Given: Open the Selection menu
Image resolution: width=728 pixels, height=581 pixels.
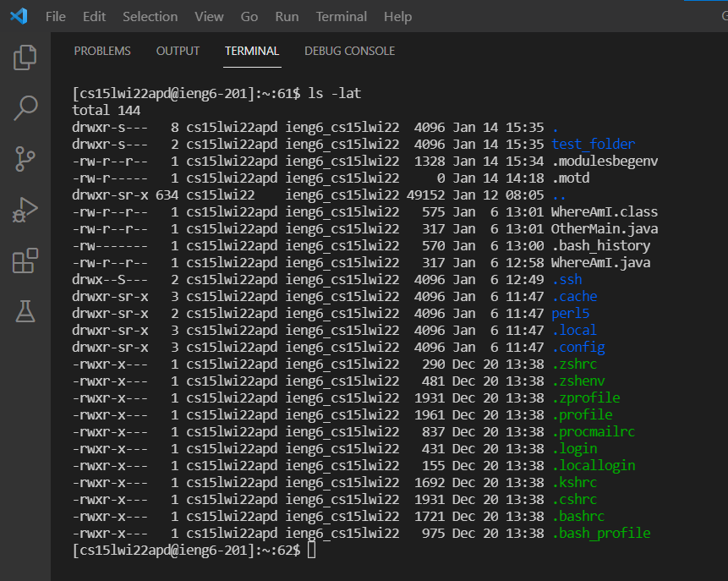Looking at the screenshot, I should [x=150, y=16].
